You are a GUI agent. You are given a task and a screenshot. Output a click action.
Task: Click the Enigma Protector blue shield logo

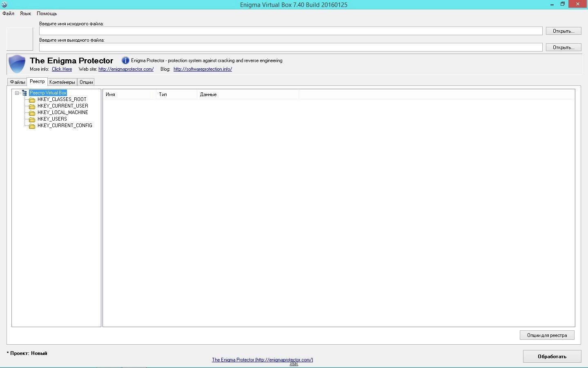(17, 64)
